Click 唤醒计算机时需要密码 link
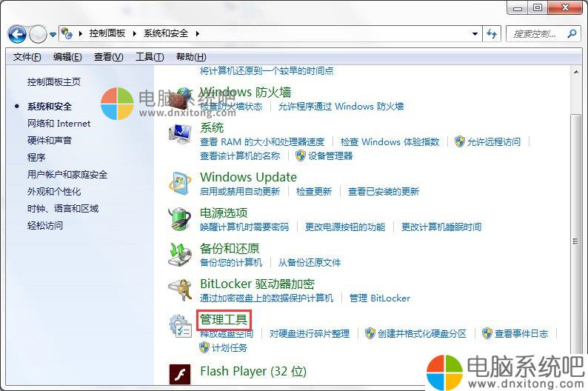Image resolution: width=588 pixels, height=391 pixels. [x=244, y=227]
